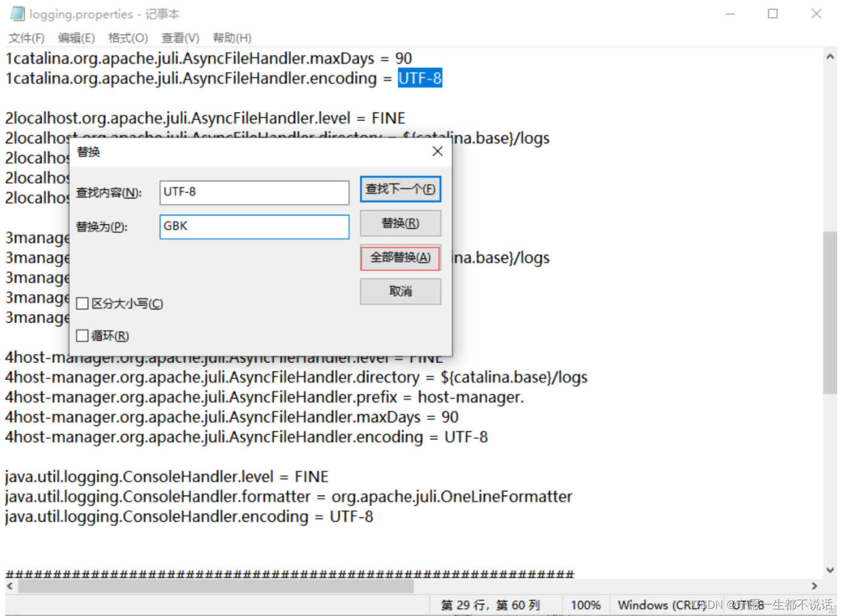Minimize the Notepad window
This screenshot has width=842, height=616.
730,13
